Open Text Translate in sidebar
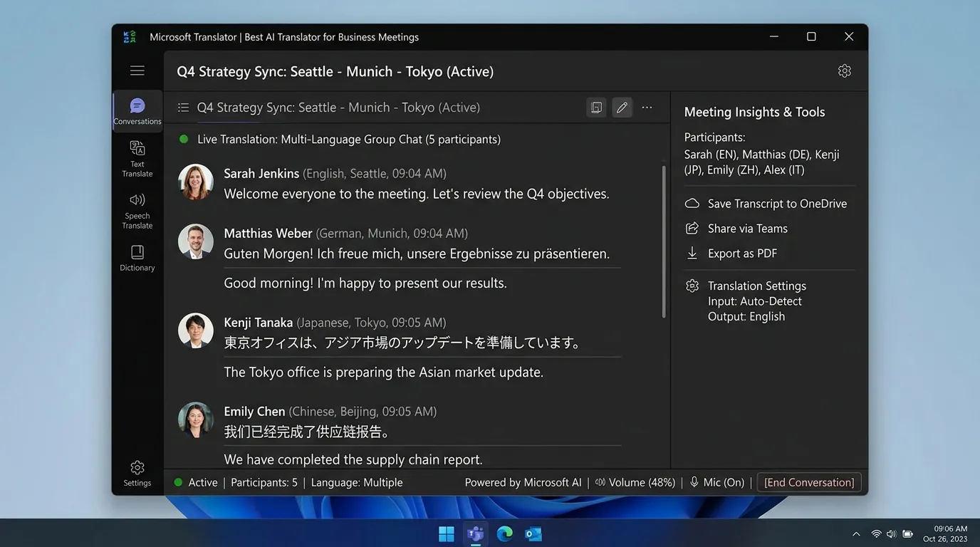Screen dimensions: 980x547 pos(137,159)
